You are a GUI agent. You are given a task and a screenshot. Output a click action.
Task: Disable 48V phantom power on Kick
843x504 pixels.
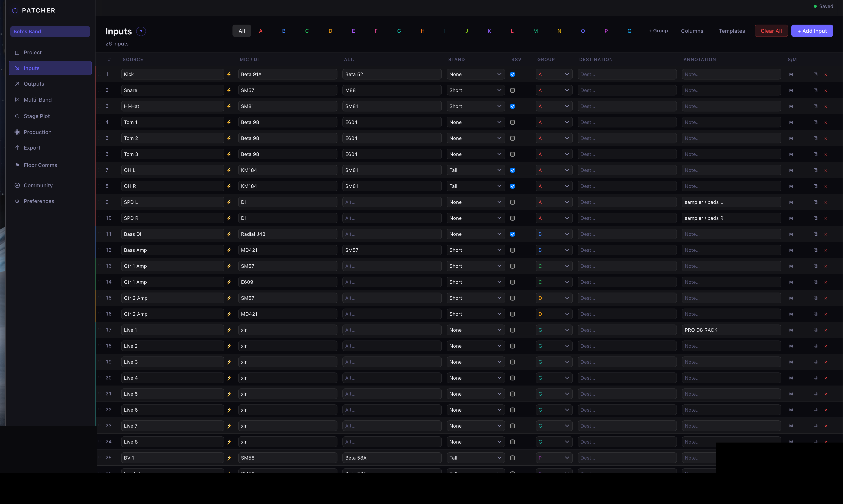pyautogui.click(x=512, y=74)
